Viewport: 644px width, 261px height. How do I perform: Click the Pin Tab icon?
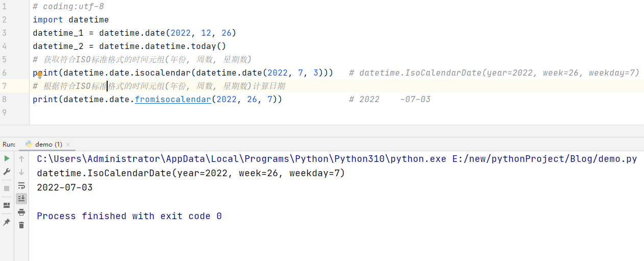point(7,222)
